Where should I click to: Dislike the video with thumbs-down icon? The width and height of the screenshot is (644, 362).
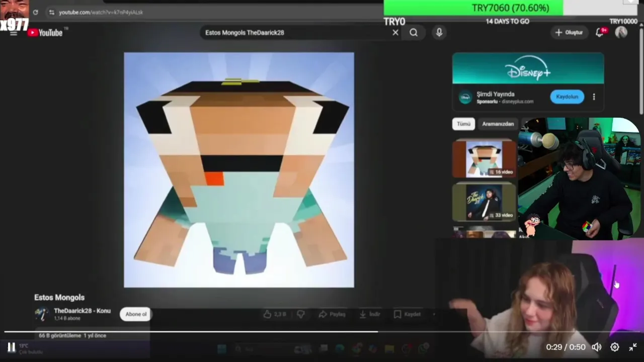click(301, 314)
